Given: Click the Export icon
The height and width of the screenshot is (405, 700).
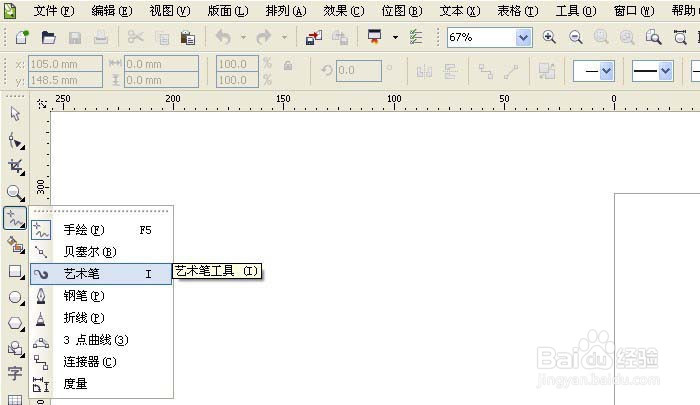Looking at the screenshot, I should (x=340, y=38).
